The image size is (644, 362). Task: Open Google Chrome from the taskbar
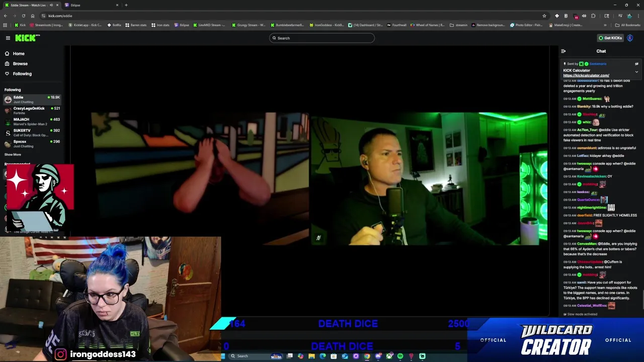click(x=367, y=356)
